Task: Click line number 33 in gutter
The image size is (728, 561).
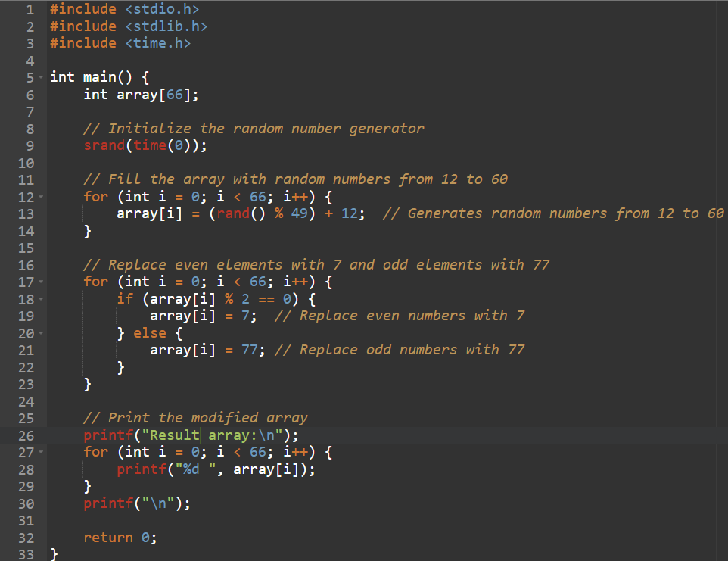Action: pyautogui.click(x=26, y=554)
